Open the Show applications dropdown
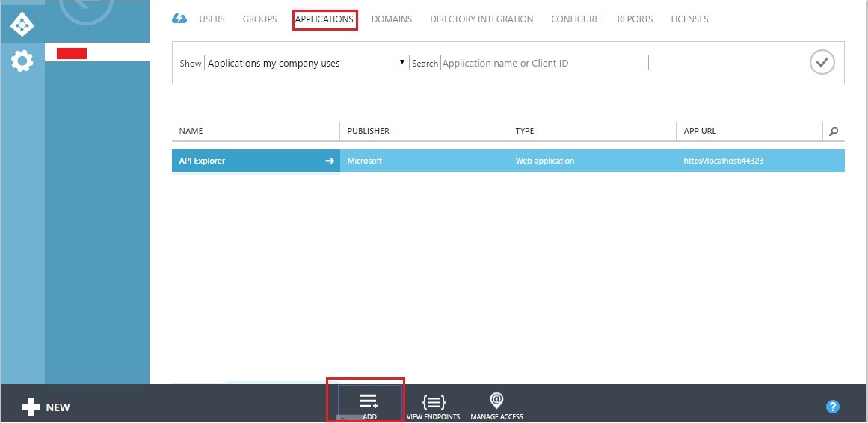Image resolution: width=868 pixels, height=423 pixels. click(x=307, y=63)
